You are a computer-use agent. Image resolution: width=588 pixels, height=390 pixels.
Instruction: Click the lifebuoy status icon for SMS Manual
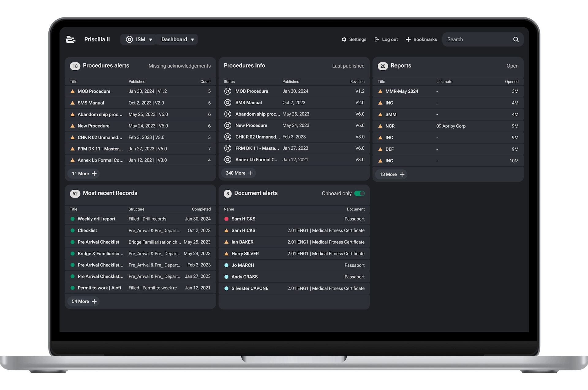[228, 103]
